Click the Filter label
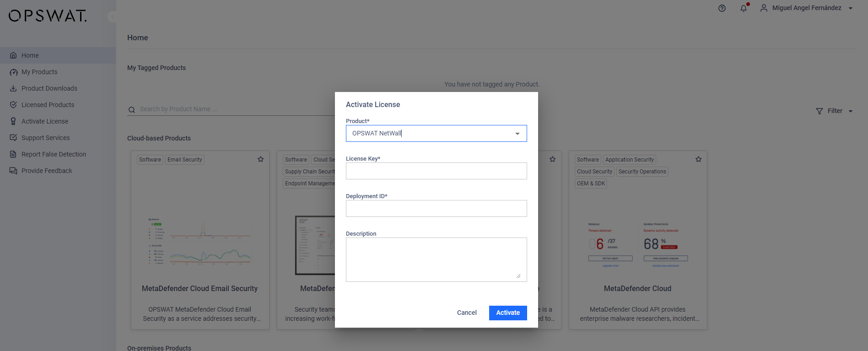868x351 pixels. click(x=835, y=111)
